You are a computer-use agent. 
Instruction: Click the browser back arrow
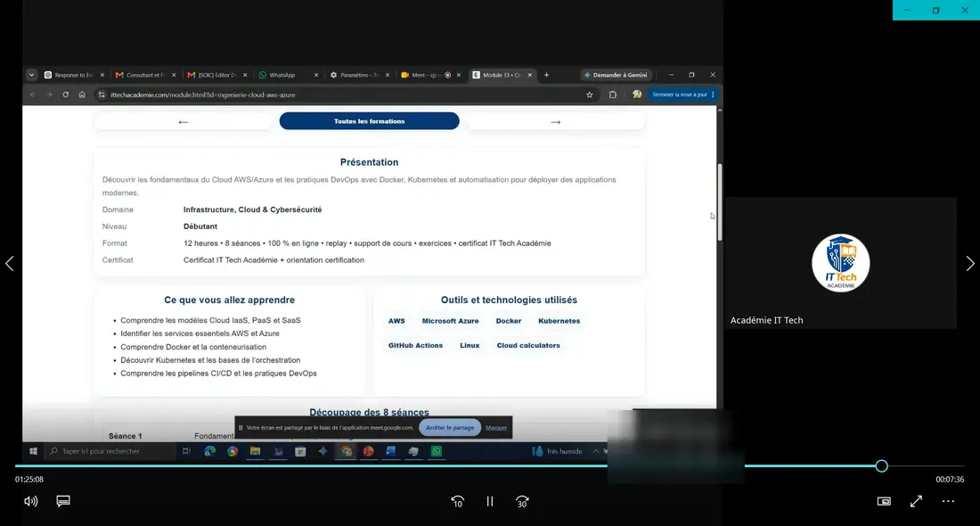pyautogui.click(x=33, y=95)
